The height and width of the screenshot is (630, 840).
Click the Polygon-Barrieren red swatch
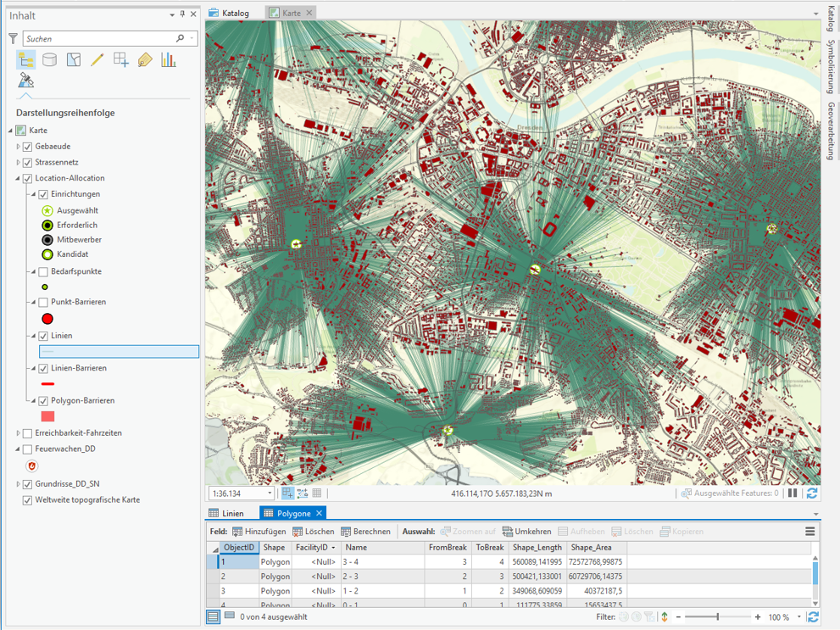[47, 416]
